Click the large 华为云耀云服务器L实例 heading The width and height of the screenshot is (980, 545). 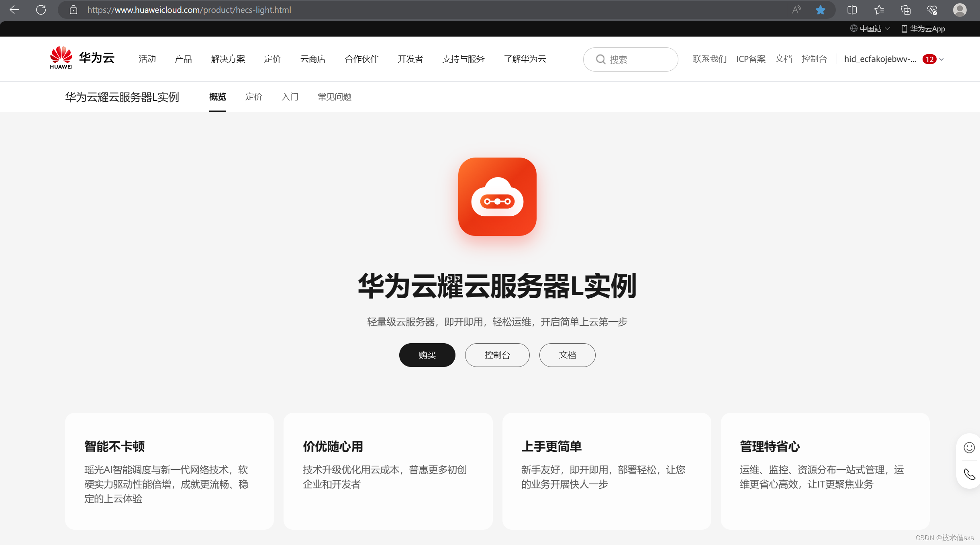497,286
